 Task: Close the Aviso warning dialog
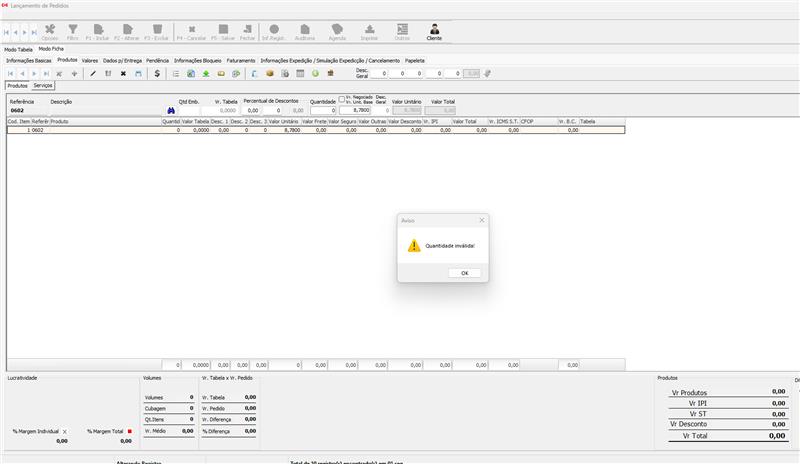[481, 220]
